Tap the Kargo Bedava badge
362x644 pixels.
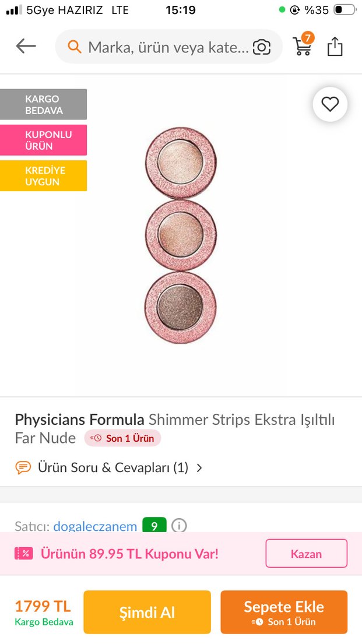point(44,104)
